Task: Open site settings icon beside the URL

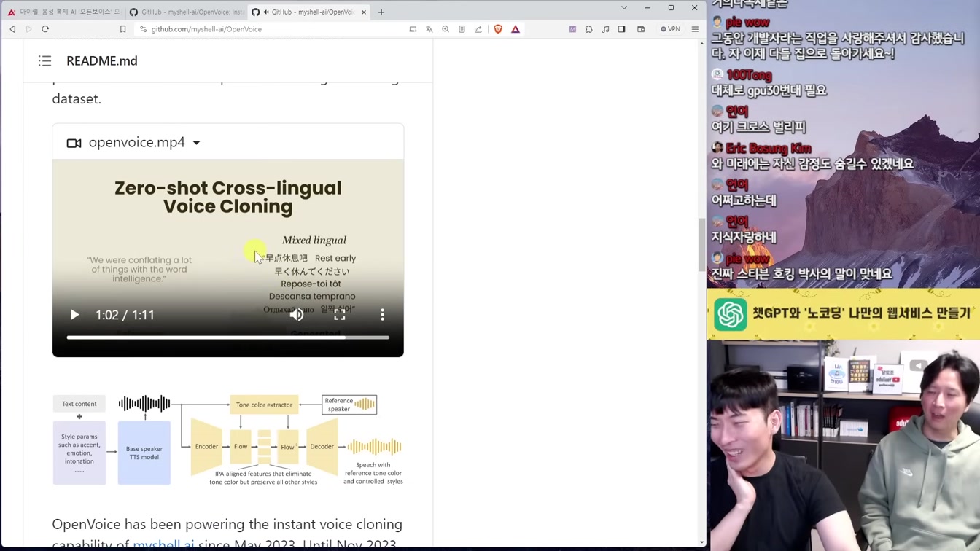Action: tap(143, 29)
